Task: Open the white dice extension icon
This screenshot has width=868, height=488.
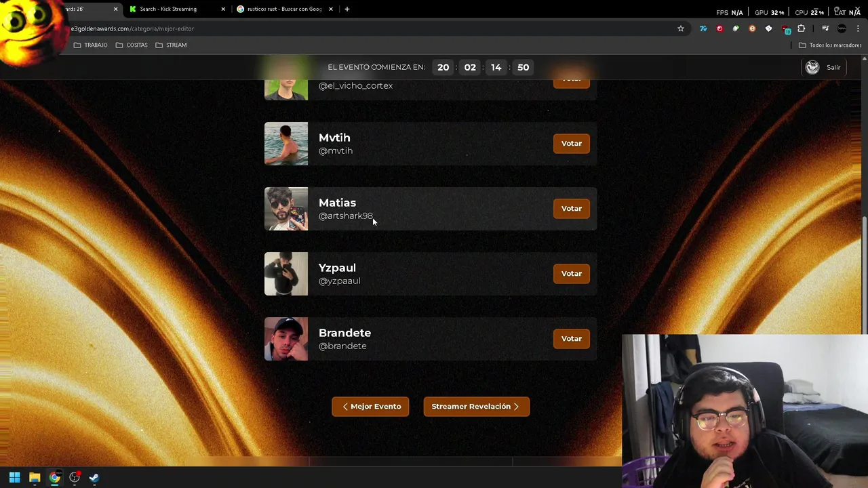Action: coord(768,28)
